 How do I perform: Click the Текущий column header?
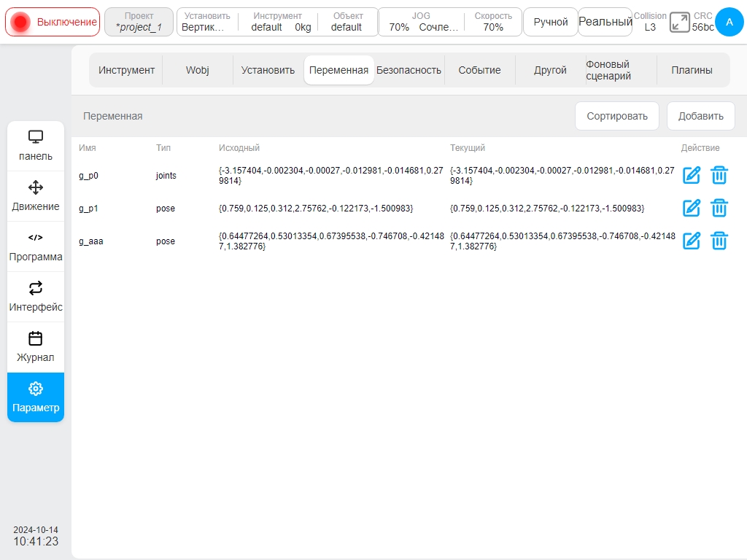click(x=468, y=147)
